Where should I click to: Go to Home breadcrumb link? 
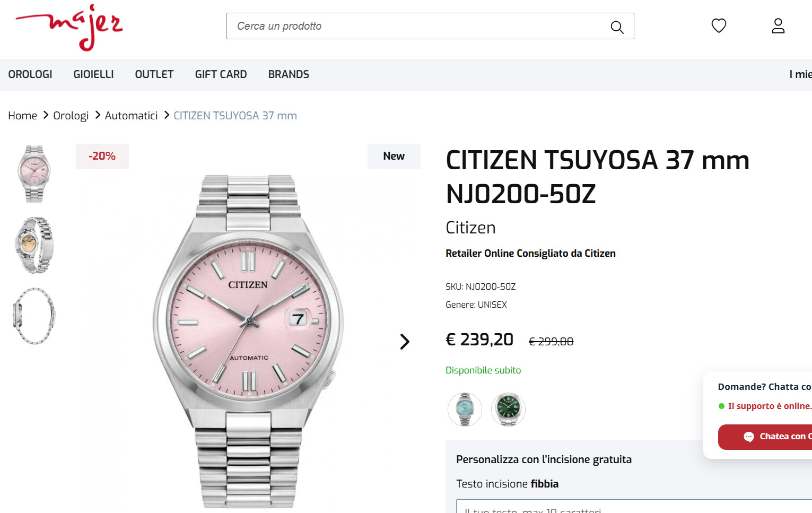click(x=22, y=116)
